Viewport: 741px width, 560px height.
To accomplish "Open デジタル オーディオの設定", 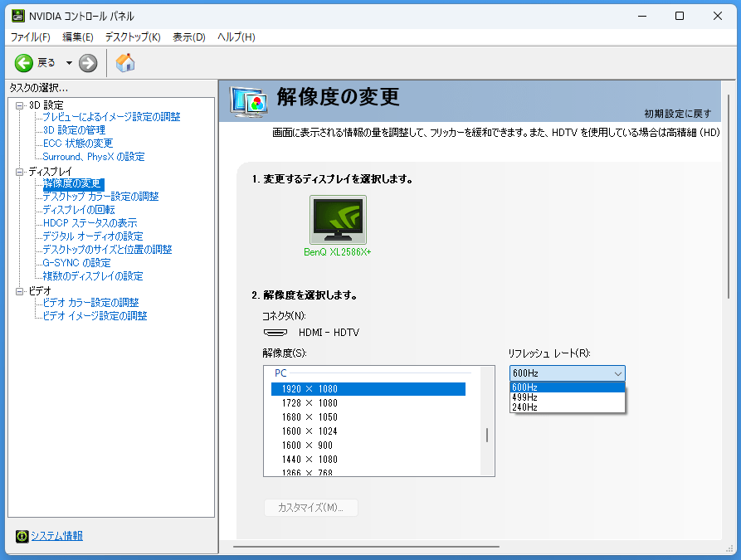I will click(x=93, y=236).
